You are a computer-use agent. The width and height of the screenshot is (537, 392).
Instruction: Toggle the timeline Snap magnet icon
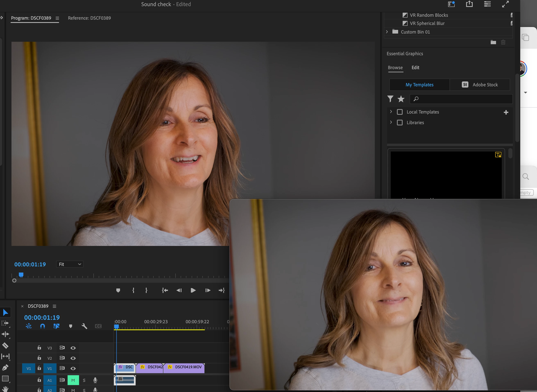pos(43,326)
